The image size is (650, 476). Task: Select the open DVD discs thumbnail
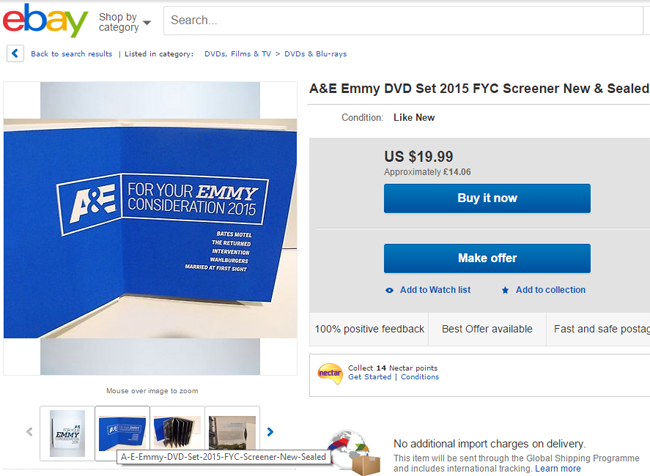(177, 432)
